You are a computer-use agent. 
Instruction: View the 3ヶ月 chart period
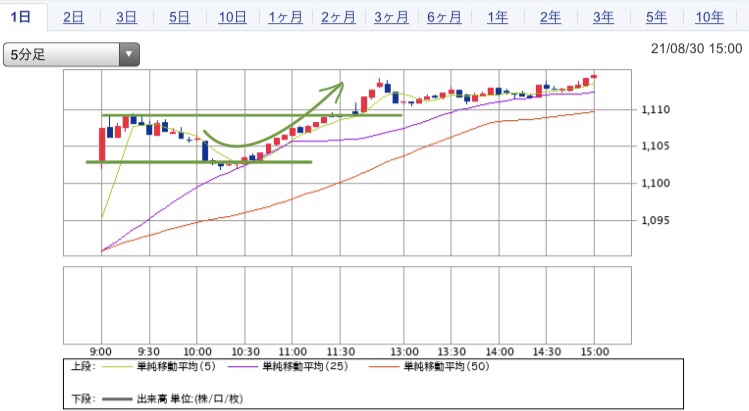point(392,18)
